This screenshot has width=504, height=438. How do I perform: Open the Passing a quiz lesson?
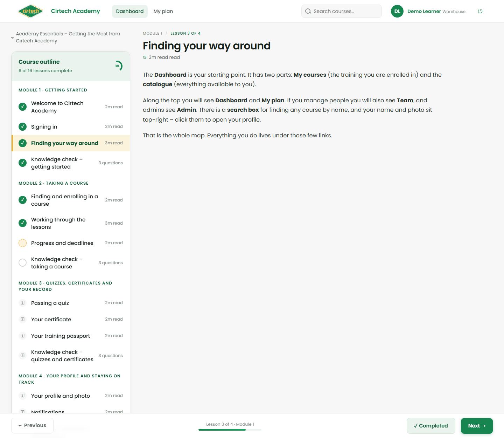(71, 303)
